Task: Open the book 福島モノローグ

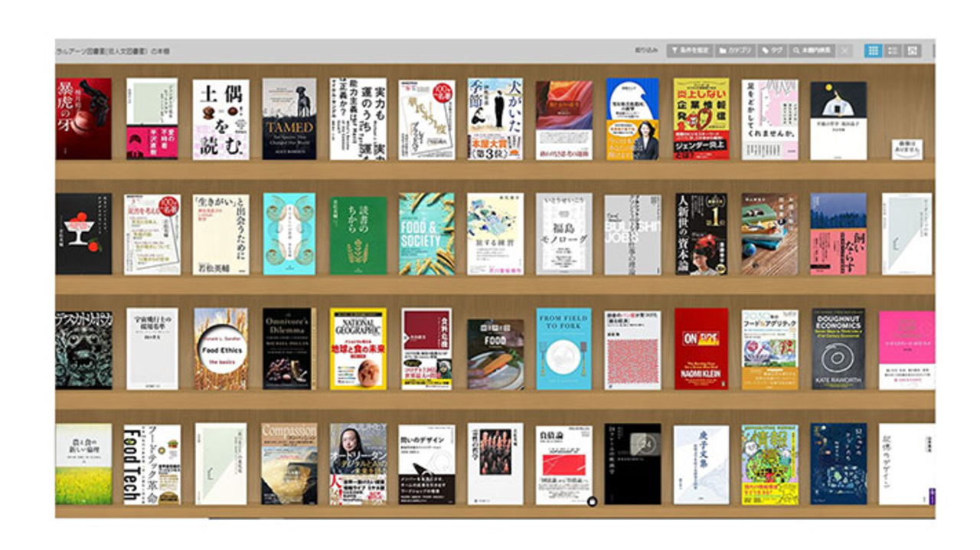Action: 564,234
